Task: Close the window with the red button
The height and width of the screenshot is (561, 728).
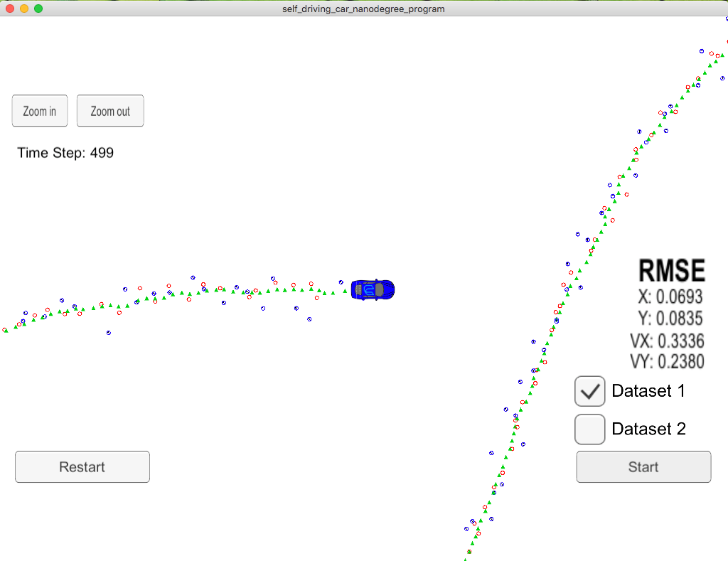Action: [x=10, y=9]
